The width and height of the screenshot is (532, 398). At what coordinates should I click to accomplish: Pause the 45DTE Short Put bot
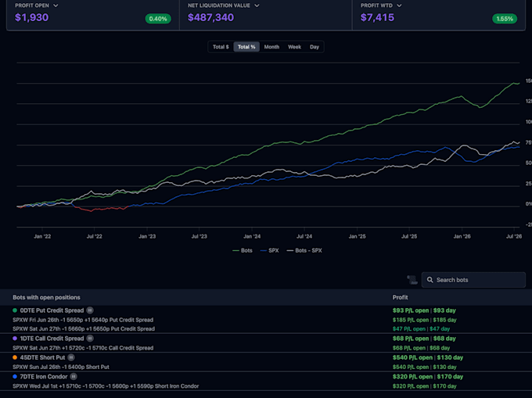[x=71, y=357]
